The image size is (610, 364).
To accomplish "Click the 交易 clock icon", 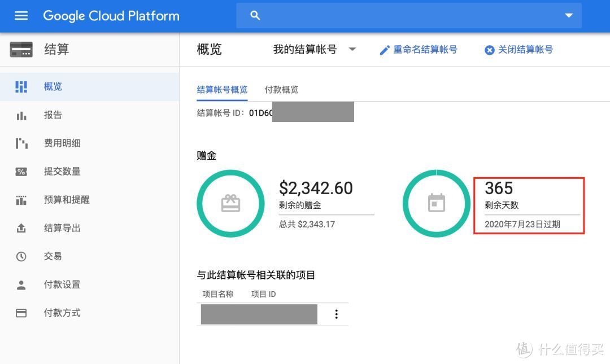I will click(21, 256).
